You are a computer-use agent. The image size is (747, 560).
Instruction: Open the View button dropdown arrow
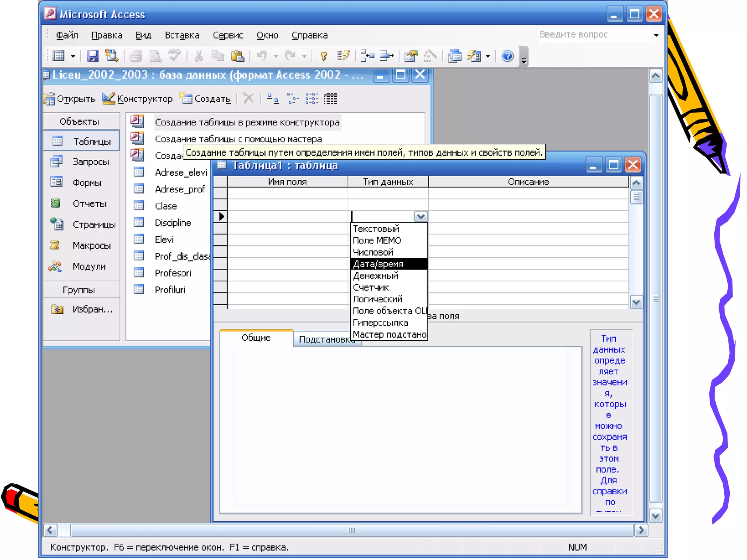(73, 57)
